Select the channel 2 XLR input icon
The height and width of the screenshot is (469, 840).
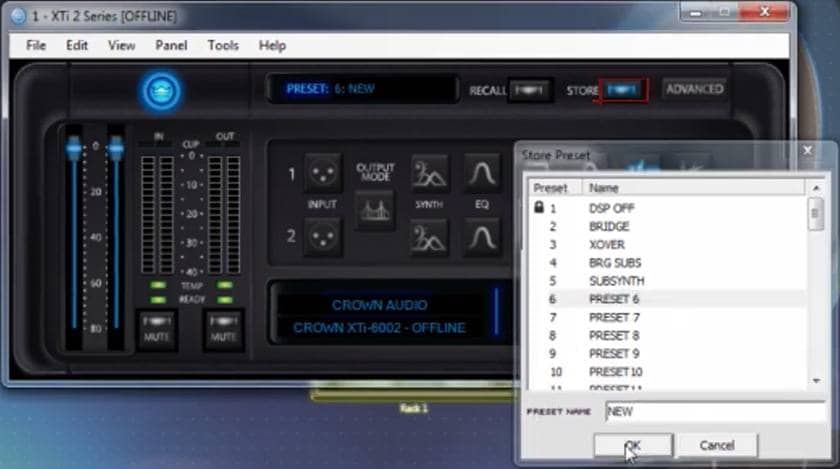pos(322,237)
